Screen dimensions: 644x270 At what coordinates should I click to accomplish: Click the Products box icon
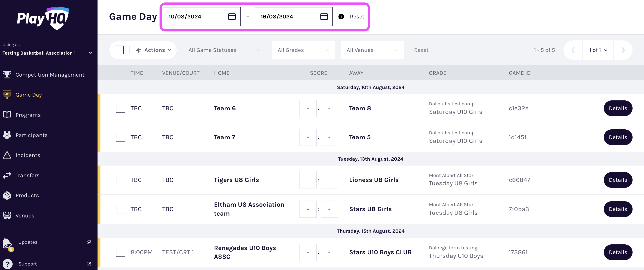7,195
